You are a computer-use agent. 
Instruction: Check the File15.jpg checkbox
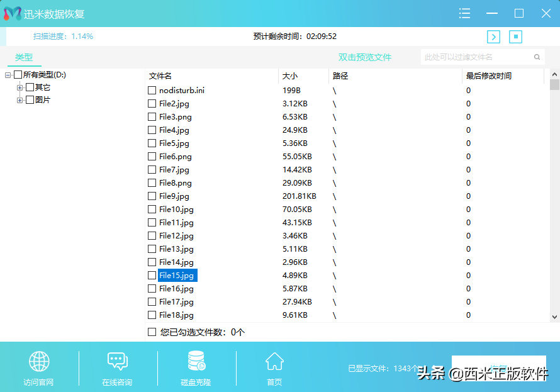tap(152, 275)
